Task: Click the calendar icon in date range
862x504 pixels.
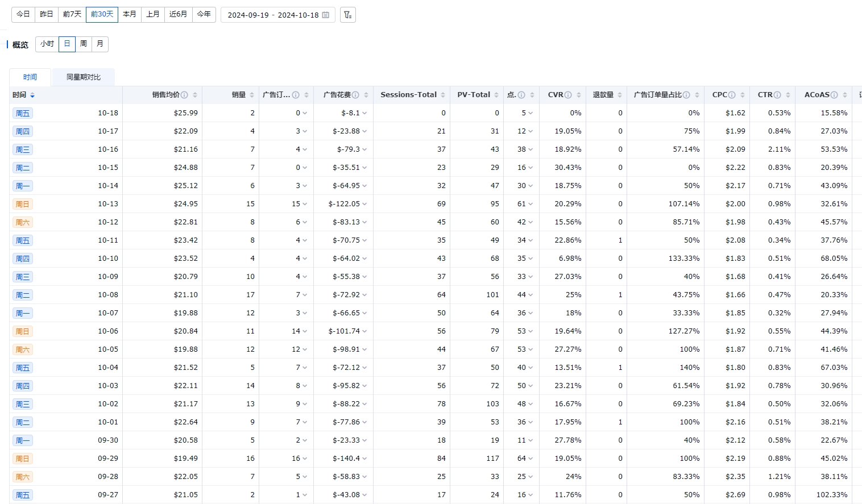Action: point(326,15)
